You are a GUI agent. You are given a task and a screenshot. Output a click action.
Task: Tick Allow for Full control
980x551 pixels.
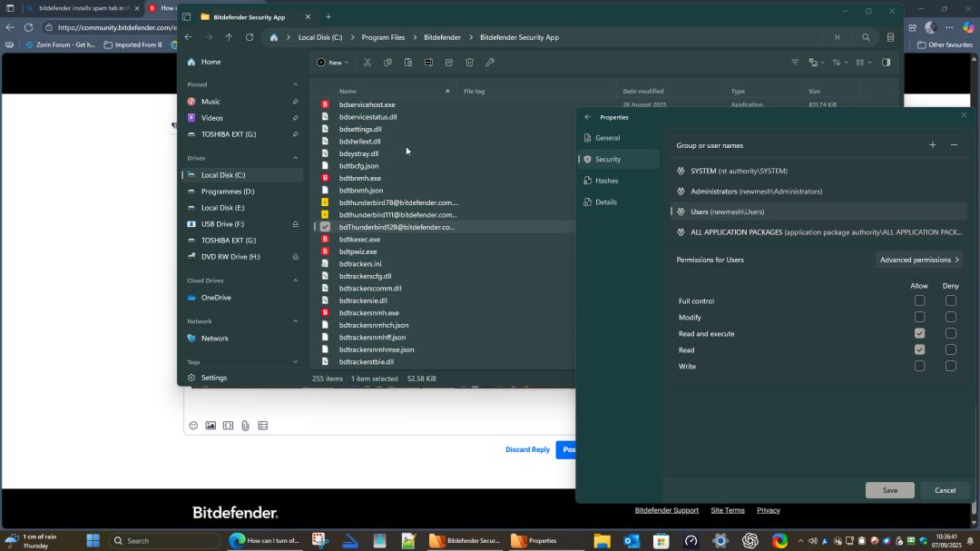(919, 300)
